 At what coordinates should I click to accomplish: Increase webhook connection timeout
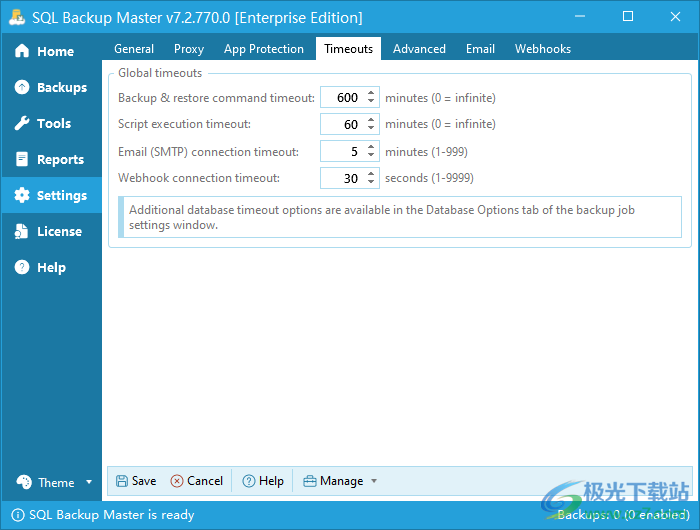point(371,174)
